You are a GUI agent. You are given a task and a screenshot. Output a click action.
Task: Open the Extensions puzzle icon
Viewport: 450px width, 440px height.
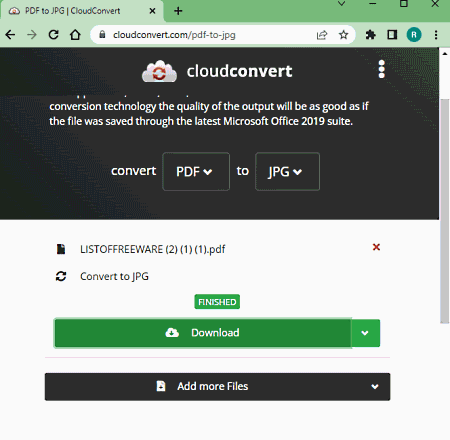click(x=370, y=35)
